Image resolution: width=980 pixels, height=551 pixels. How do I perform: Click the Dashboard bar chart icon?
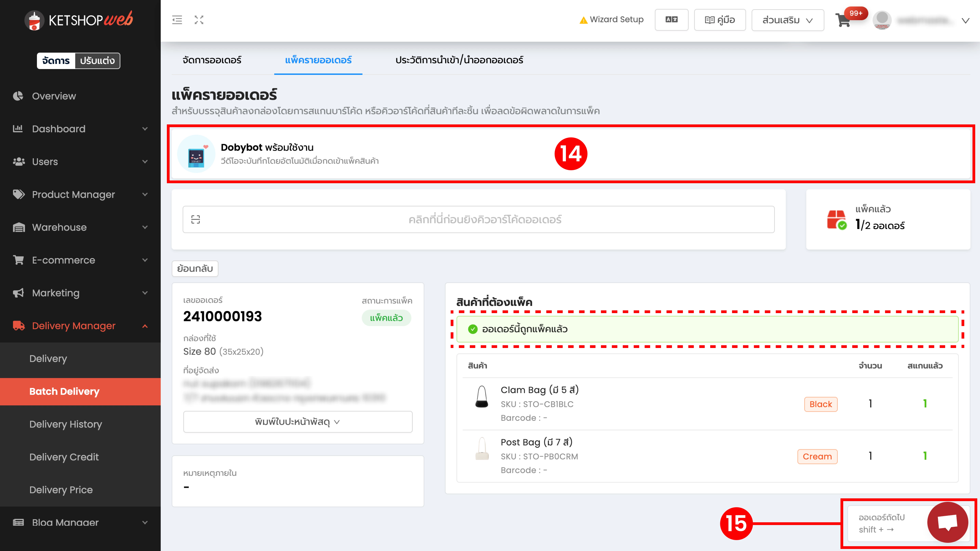coord(18,129)
